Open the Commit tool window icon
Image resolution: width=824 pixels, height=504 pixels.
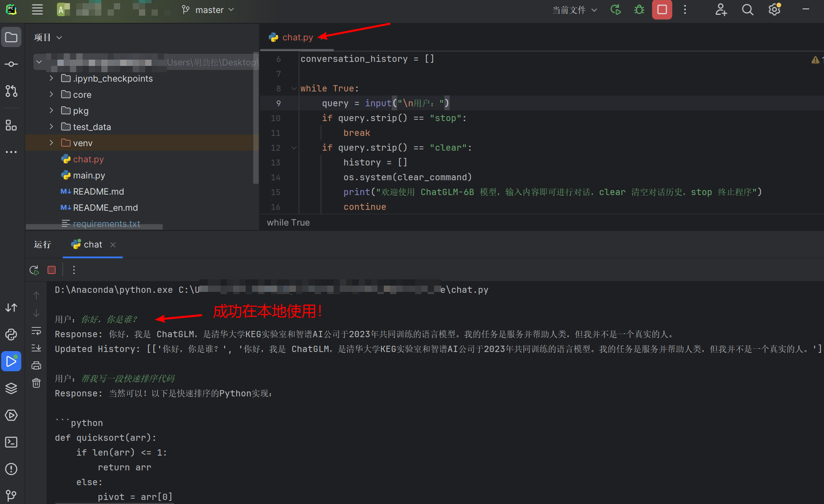tap(11, 64)
